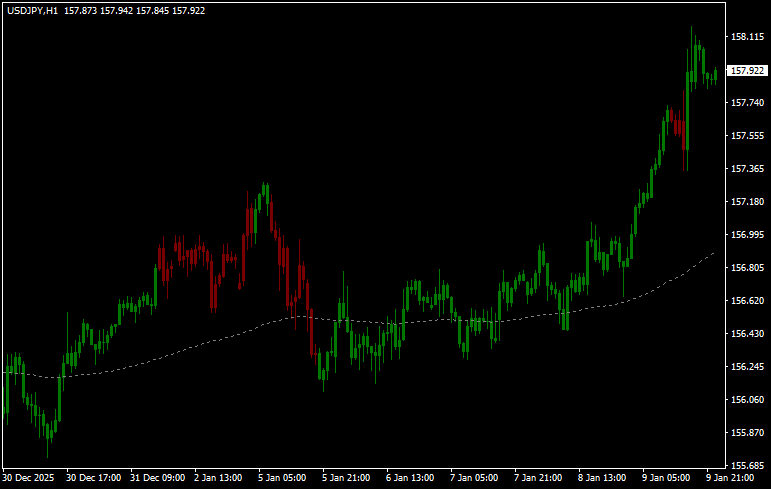This screenshot has width=771, height=489.
Task: Click the latest candle at chart's right edge
Action: (x=716, y=75)
